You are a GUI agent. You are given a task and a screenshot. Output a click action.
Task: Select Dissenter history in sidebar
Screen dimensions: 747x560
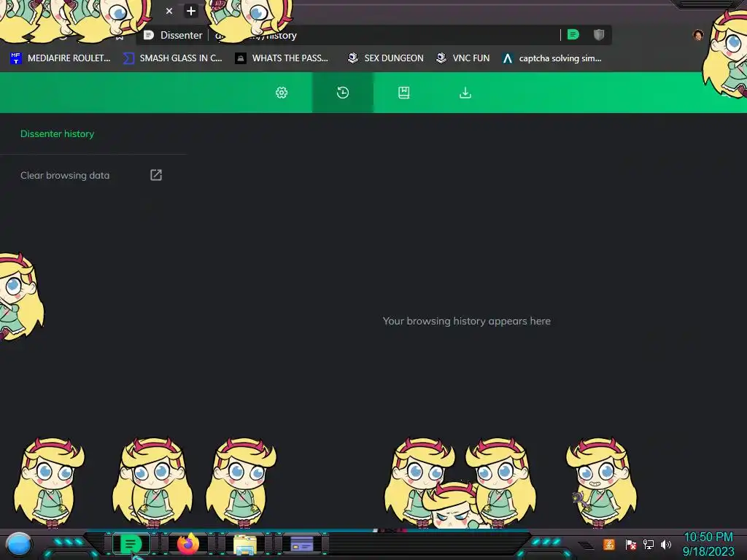click(57, 134)
